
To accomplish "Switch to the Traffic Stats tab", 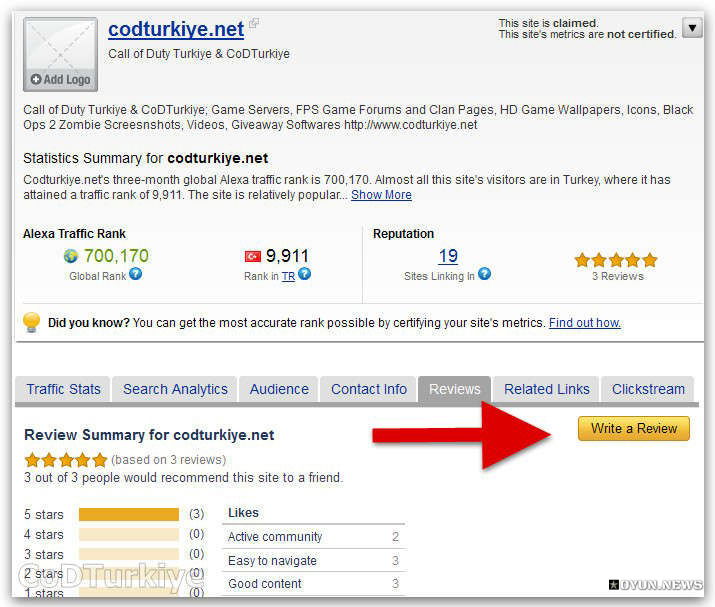I will [x=63, y=389].
